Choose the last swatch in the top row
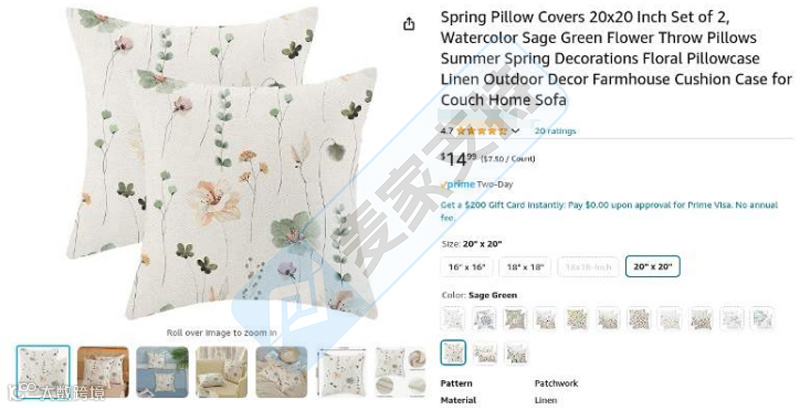Viewport: 800px width, 408px height. pyautogui.click(x=763, y=318)
